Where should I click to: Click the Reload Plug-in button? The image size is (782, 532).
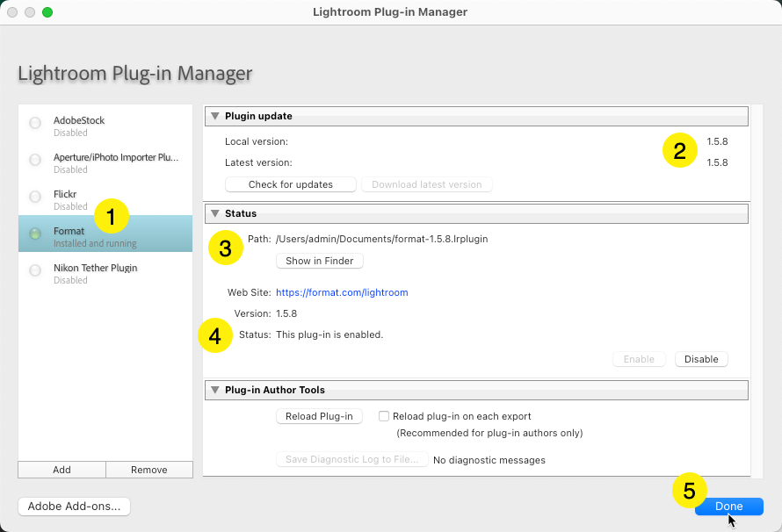pos(319,416)
